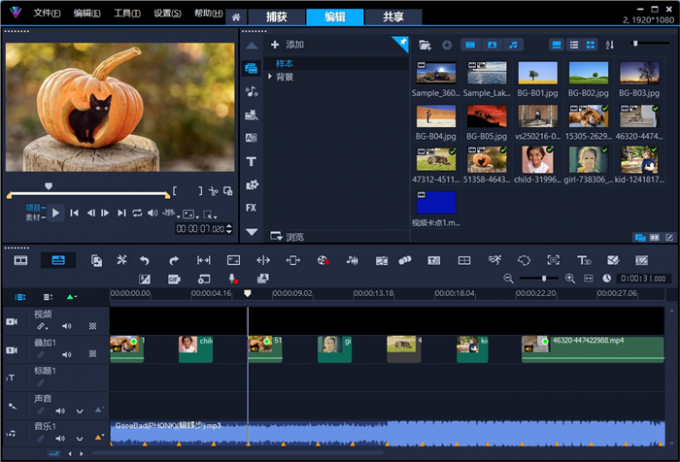Open the Record/Capture option with red dot
The image size is (680, 462).
click(x=323, y=260)
